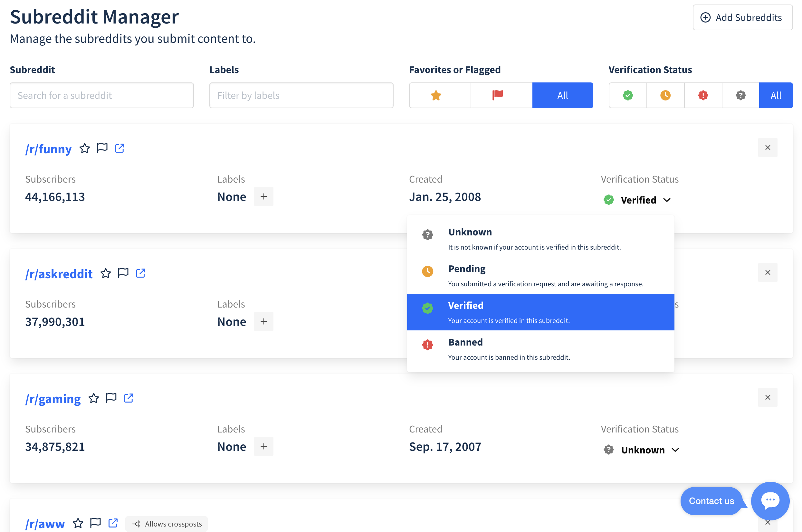
Task: Flag the /r/gaming subreddit
Action: tap(111, 398)
